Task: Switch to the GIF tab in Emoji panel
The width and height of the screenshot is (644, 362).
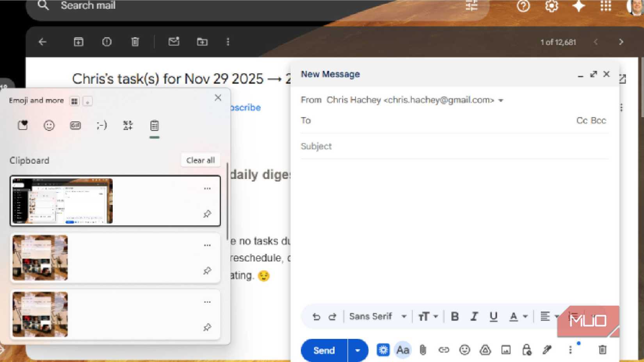Action: tap(75, 126)
